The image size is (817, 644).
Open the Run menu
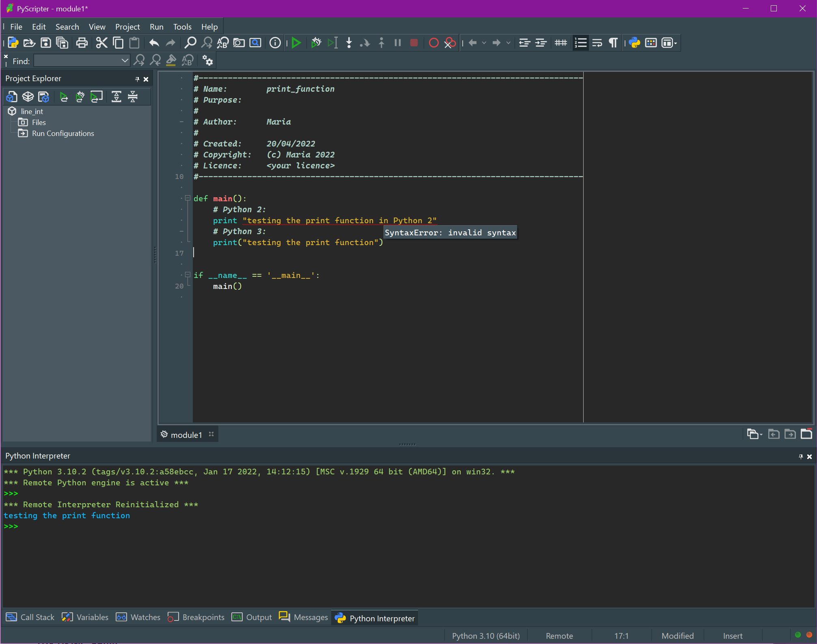156,26
